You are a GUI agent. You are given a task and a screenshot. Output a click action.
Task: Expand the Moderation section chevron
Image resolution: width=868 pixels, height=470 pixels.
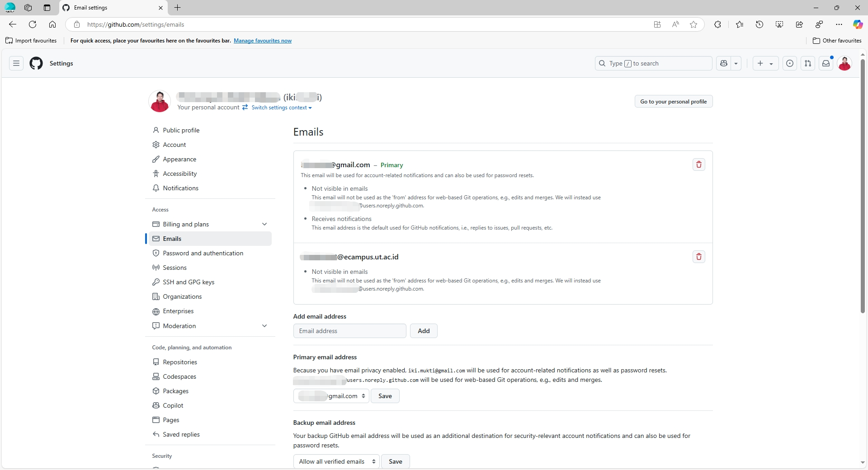tap(265, 326)
